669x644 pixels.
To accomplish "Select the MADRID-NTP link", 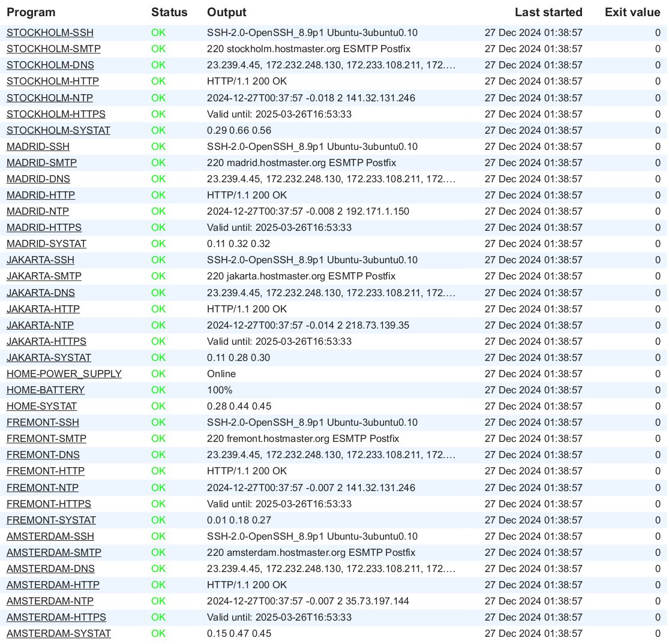I will pos(38,211).
